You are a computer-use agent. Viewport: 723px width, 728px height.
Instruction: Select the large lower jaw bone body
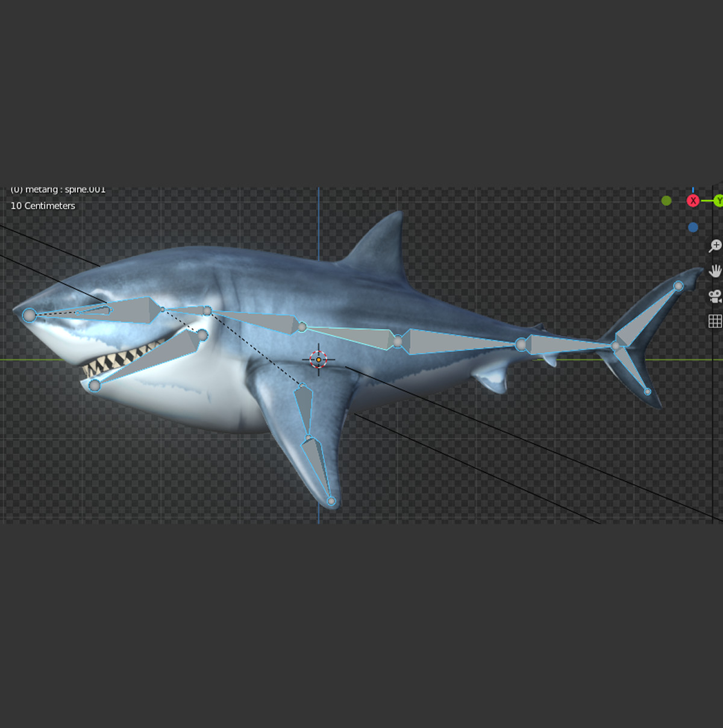(154, 359)
